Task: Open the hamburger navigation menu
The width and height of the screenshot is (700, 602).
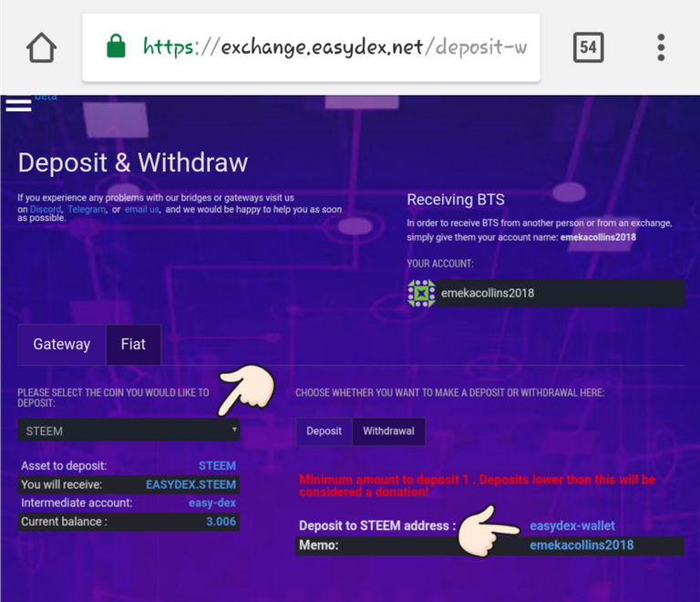Action: pyautogui.click(x=18, y=106)
